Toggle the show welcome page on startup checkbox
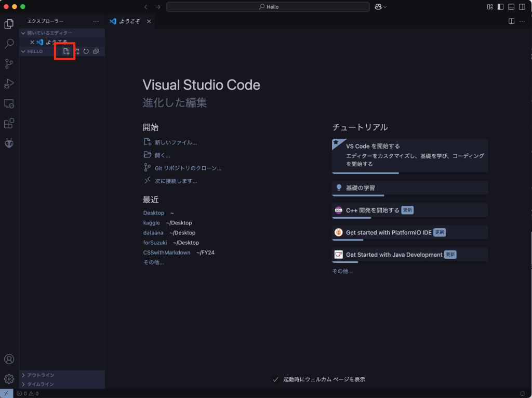This screenshot has width=532, height=398. tap(276, 379)
